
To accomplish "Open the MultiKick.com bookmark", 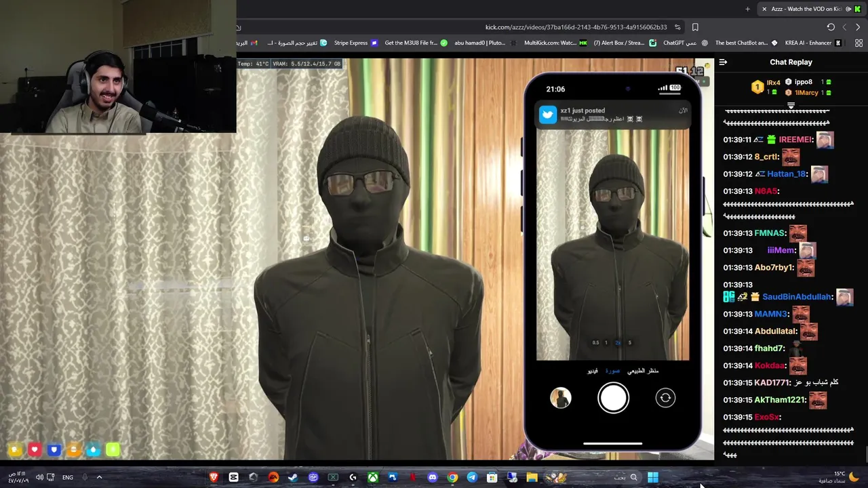I will coord(556,43).
